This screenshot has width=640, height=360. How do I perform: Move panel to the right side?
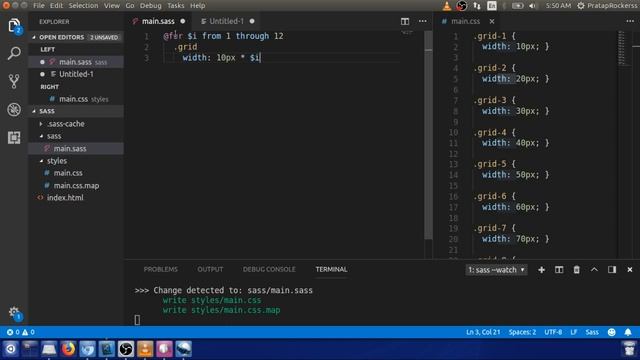[612, 270]
